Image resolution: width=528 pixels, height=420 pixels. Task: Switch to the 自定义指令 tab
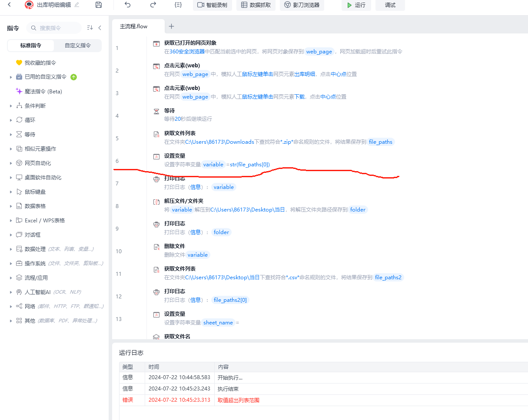[x=78, y=45]
